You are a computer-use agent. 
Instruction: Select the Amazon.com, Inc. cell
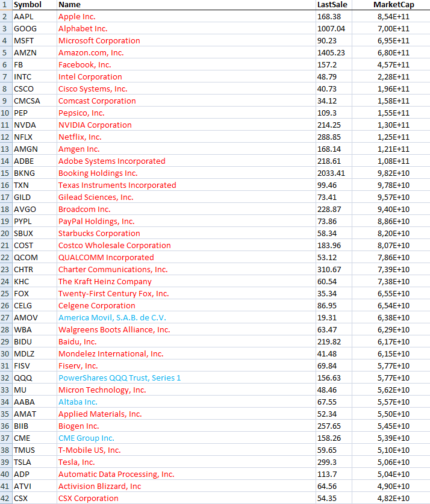pos(187,53)
